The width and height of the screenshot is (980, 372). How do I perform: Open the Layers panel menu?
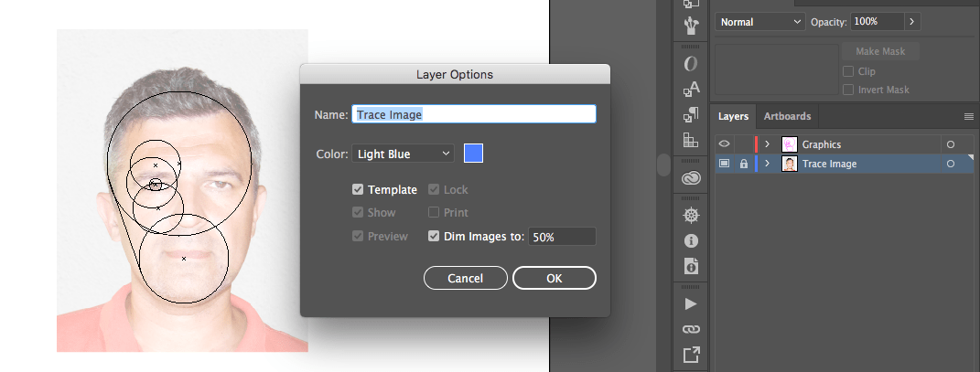tap(969, 116)
